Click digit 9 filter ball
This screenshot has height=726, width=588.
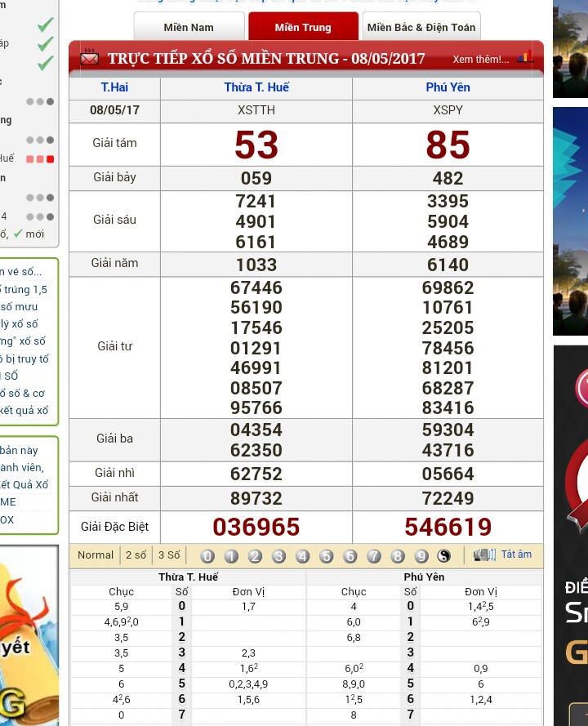tap(421, 556)
